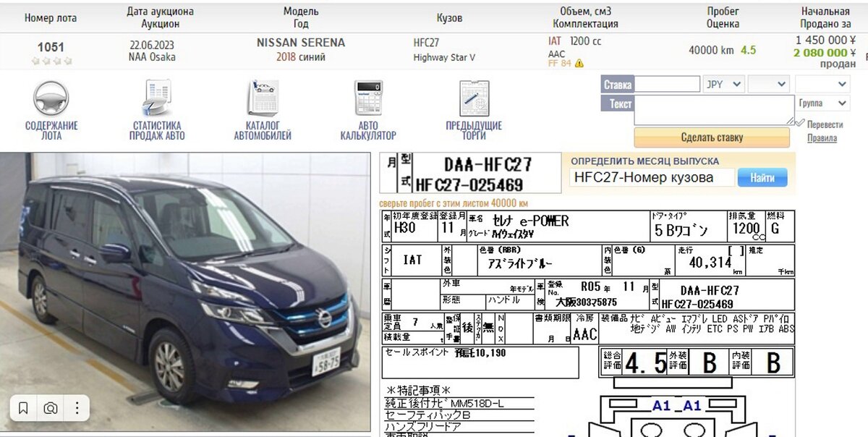Click the lot rating stars under 1051

51,61
